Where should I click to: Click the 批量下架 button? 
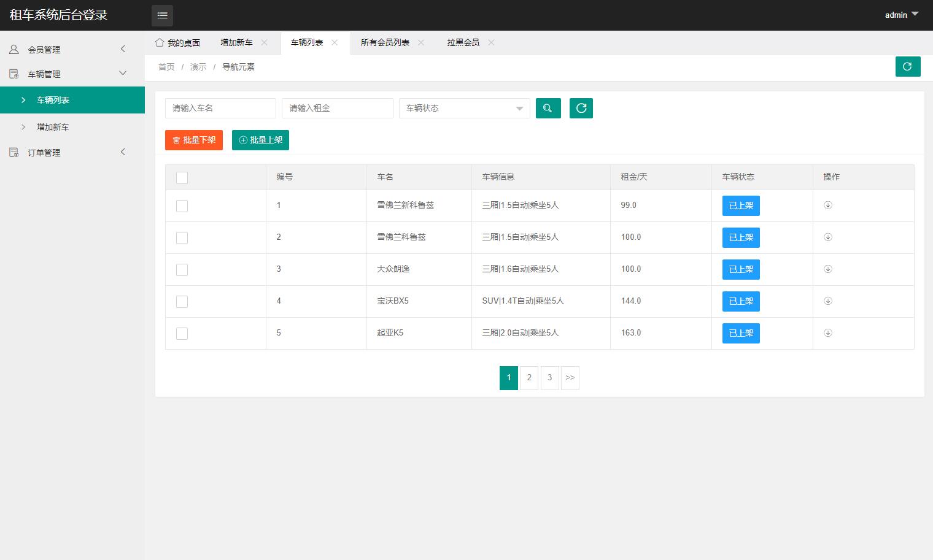[193, 140]
